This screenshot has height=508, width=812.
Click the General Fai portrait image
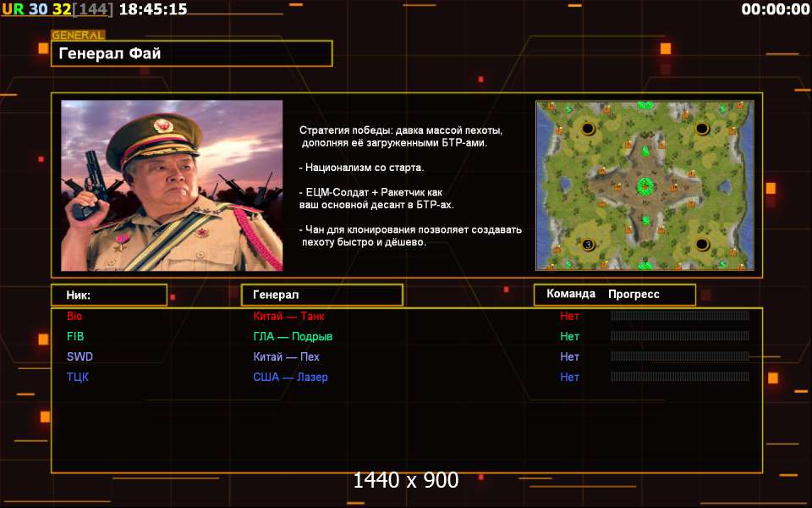coord(172,185)
